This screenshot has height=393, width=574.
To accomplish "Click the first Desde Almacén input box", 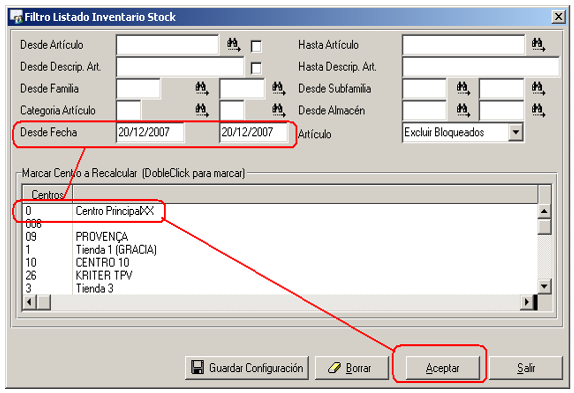I will click(425, 110).
